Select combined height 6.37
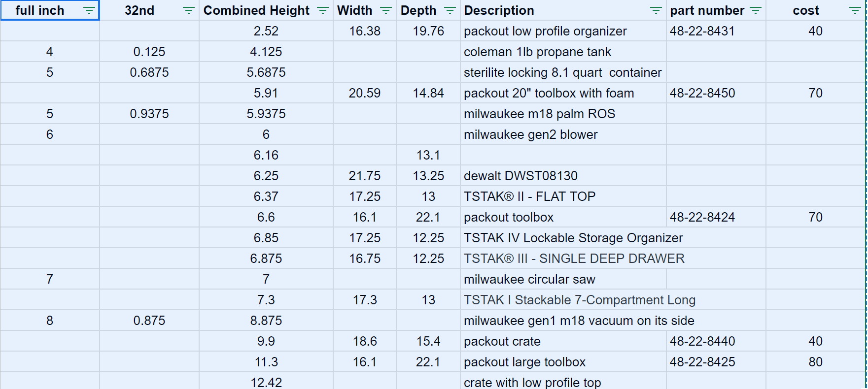The image size is (868, 389). tap(266, 196)
